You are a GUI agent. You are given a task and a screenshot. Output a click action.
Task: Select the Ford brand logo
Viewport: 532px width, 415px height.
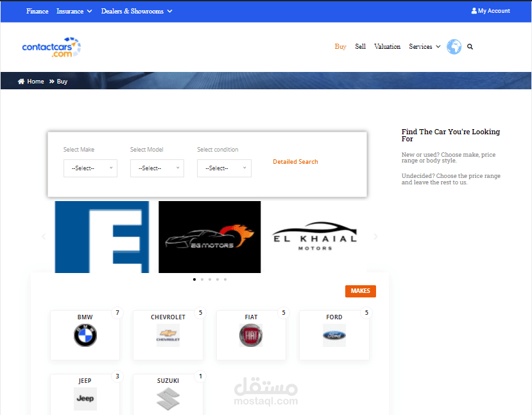(334, 335)
